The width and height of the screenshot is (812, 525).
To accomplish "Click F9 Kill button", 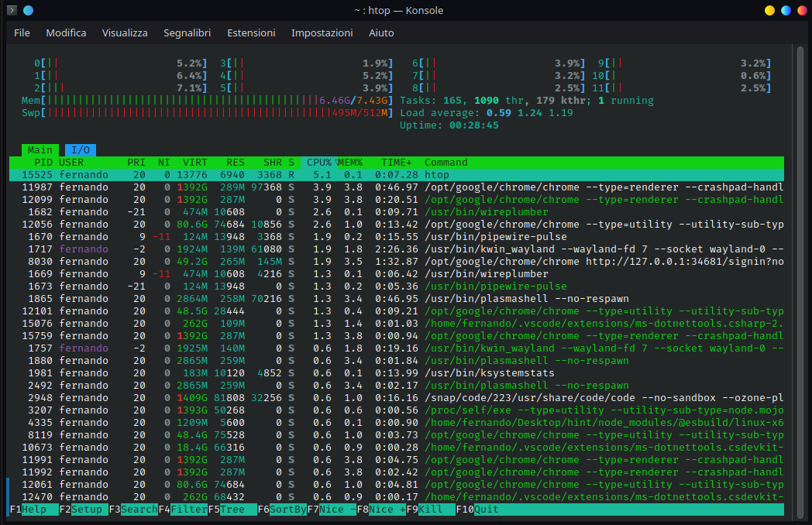I will (x=432, y=510).
